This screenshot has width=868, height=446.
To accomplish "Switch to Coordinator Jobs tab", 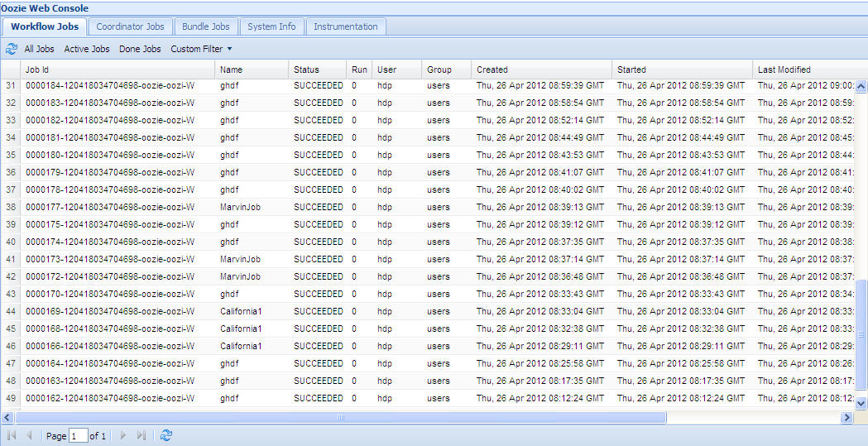I will point(130,26).
